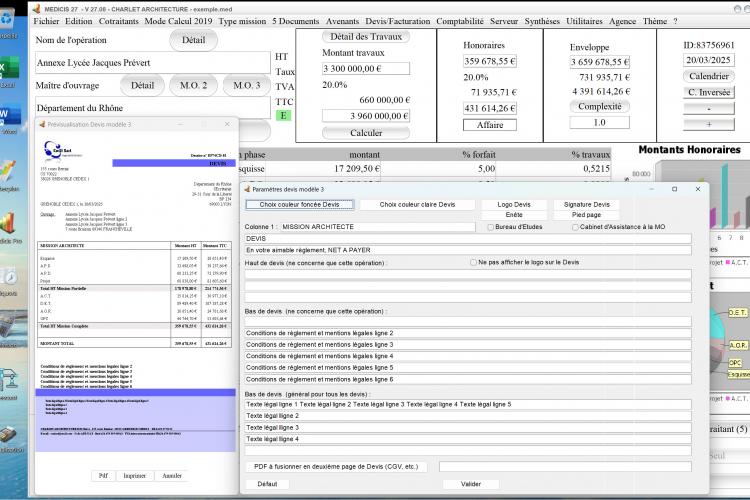
Task: Open the Devis/Facturation menu
Action: (x=397, y=21)
